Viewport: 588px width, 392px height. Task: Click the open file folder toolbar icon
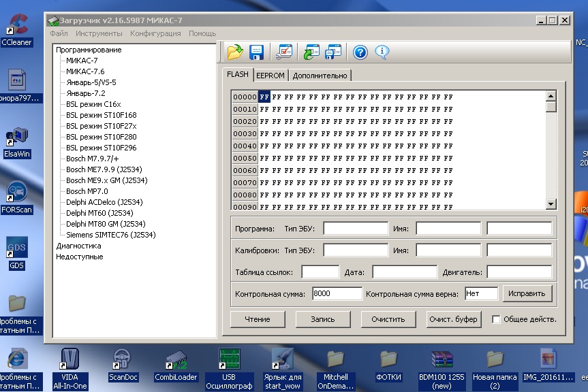235,52
